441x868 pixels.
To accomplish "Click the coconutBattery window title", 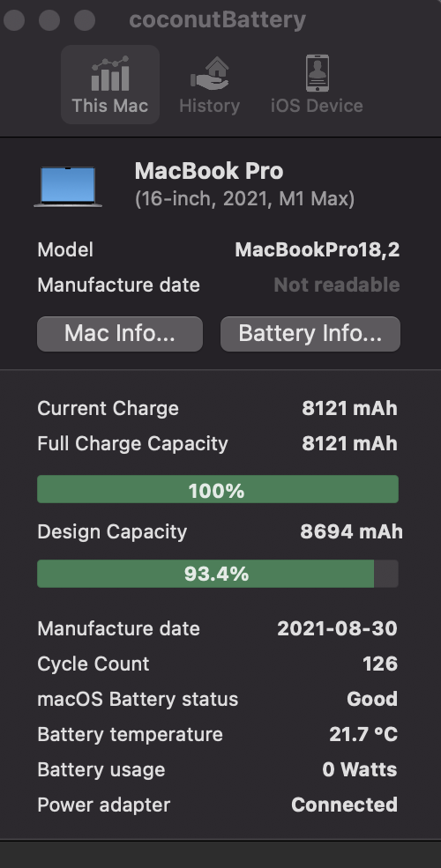I will pyautogui.click(x=217, y=20).
